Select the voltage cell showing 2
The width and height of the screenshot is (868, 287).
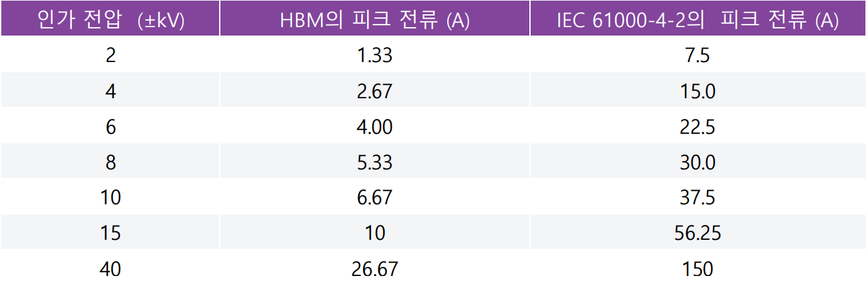[111, 56]
